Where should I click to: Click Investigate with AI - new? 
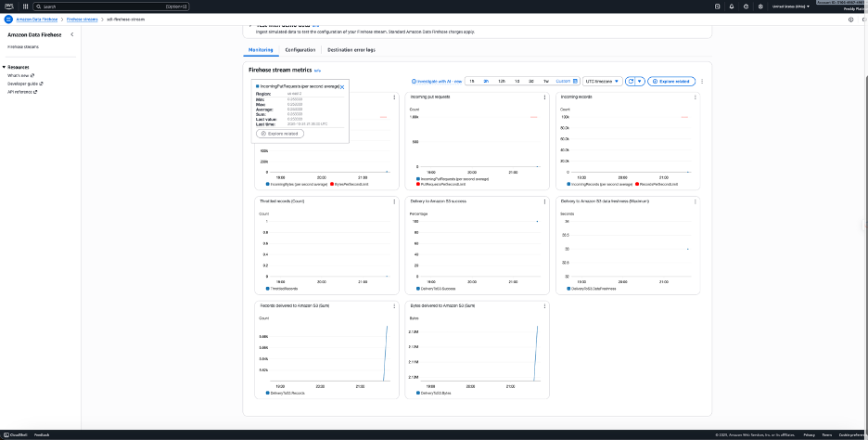coord(437,82)
